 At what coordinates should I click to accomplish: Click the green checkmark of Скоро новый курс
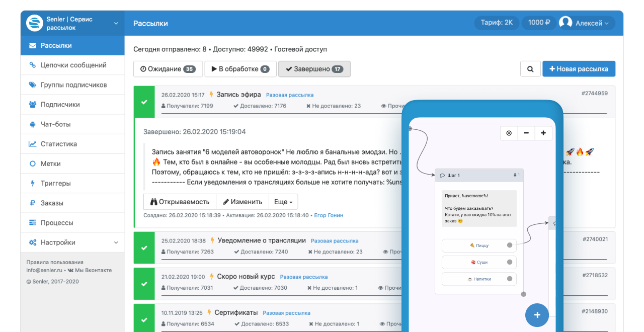pyautogui.click(x=144, y=284)
